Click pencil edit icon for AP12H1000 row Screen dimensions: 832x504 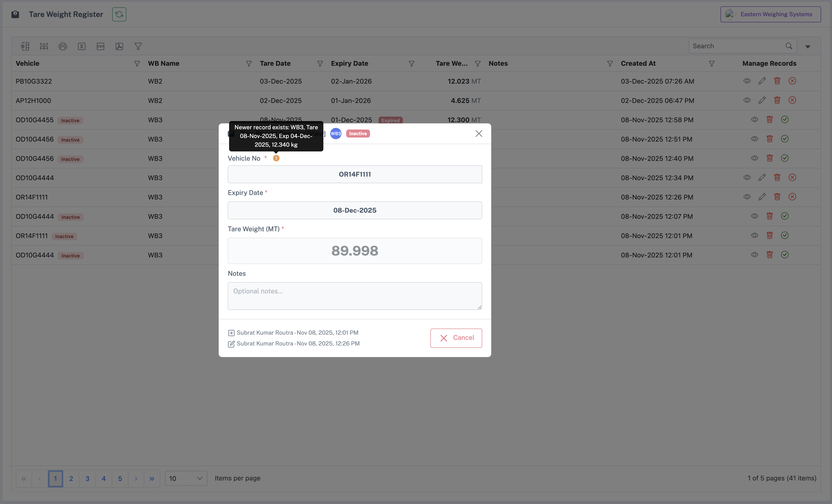[762, 101]
